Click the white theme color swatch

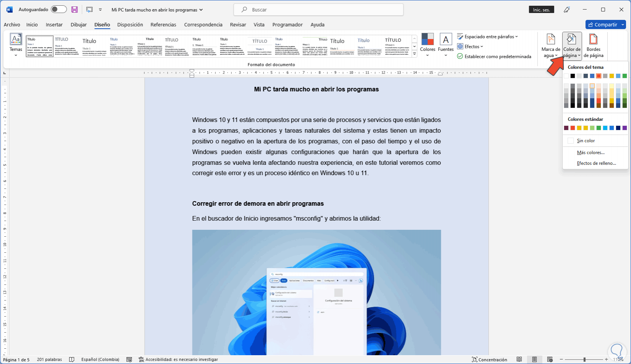[x=566, y=76]
